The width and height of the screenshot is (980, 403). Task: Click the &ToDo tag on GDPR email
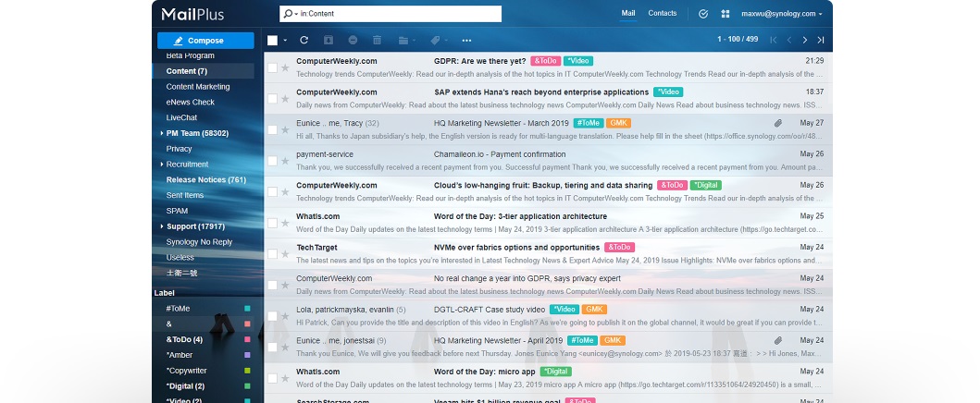(546, 61)
